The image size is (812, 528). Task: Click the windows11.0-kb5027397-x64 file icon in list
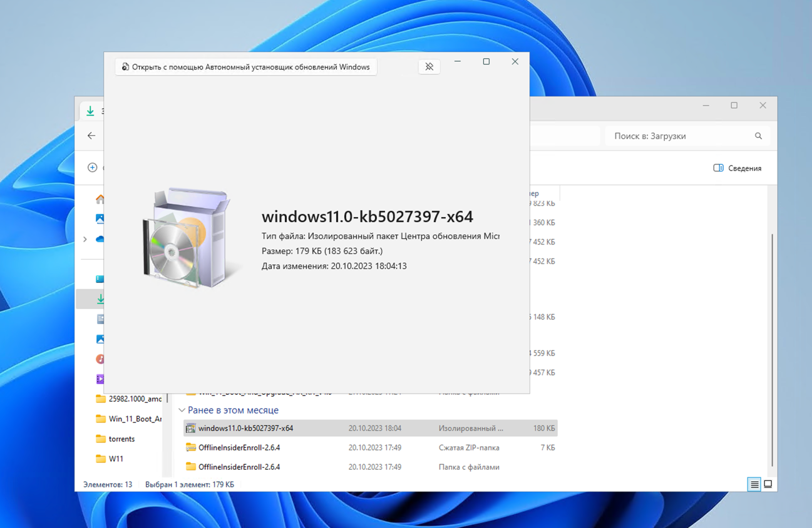tap(191, 429)
